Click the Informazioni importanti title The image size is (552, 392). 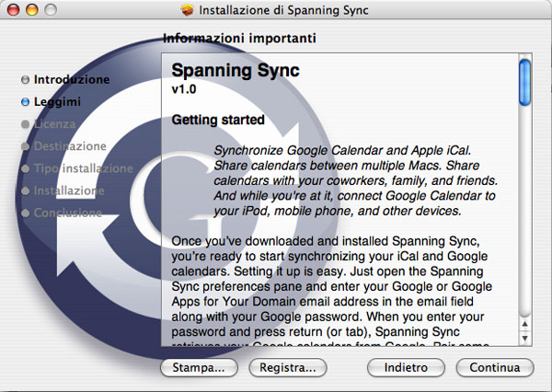point(239,38)
